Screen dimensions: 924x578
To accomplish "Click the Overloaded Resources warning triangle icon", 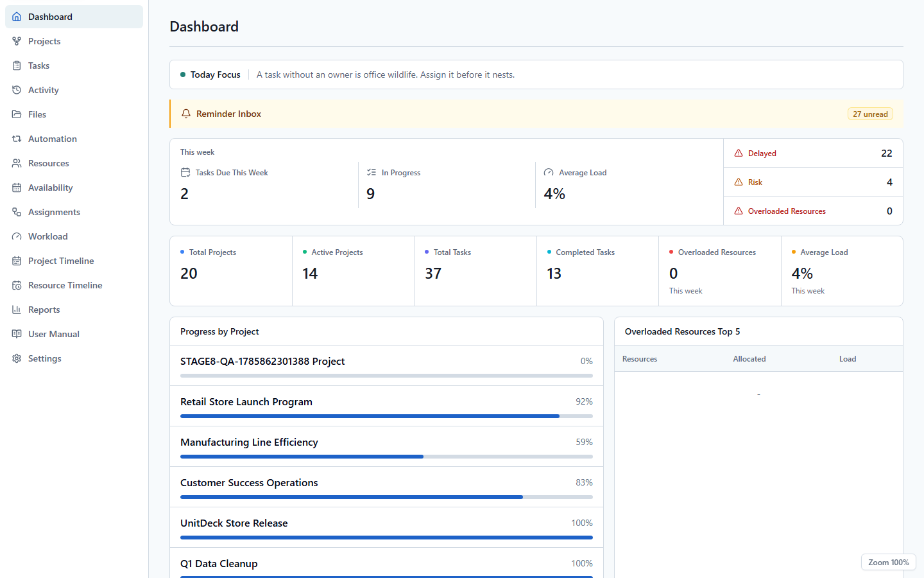I will coord(739,211).
